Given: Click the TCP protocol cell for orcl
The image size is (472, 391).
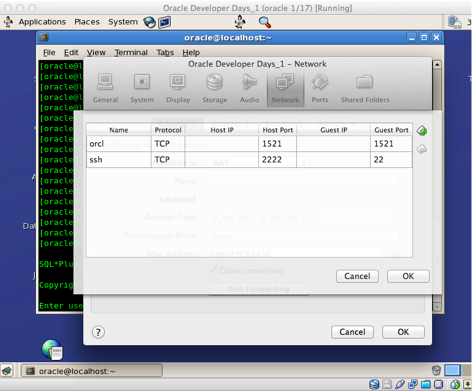Looking at the screenshot, I should [x=168, y=144].
